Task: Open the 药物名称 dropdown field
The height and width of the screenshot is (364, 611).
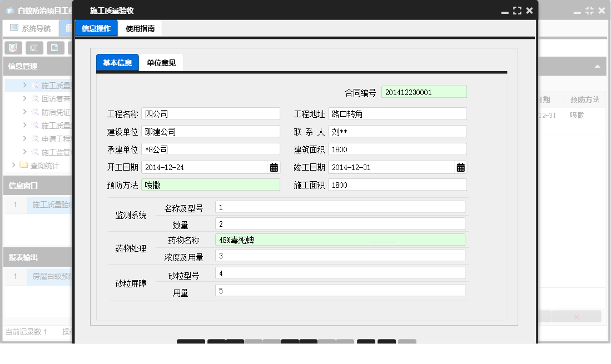Action: (x=340, y=240)
